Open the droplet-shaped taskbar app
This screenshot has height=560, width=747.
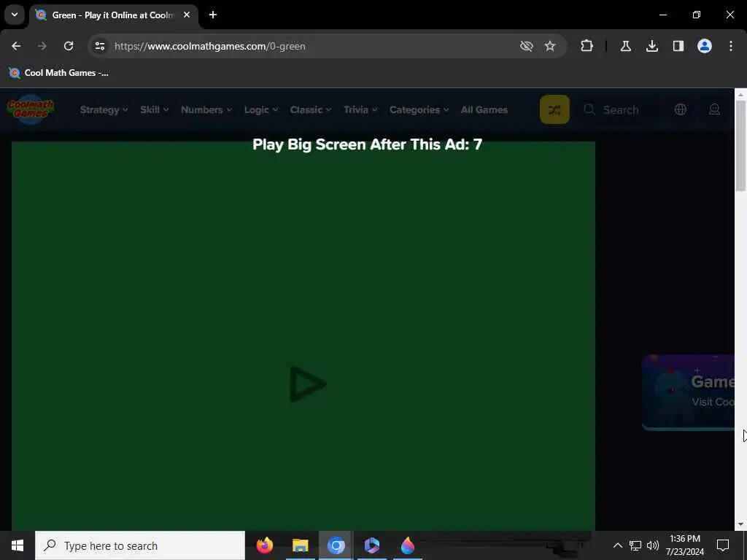[407, 545]
